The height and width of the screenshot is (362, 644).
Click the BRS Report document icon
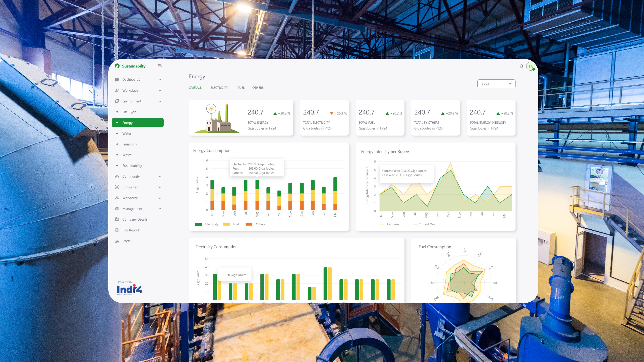pyautogui.click(x=117, y=230)
